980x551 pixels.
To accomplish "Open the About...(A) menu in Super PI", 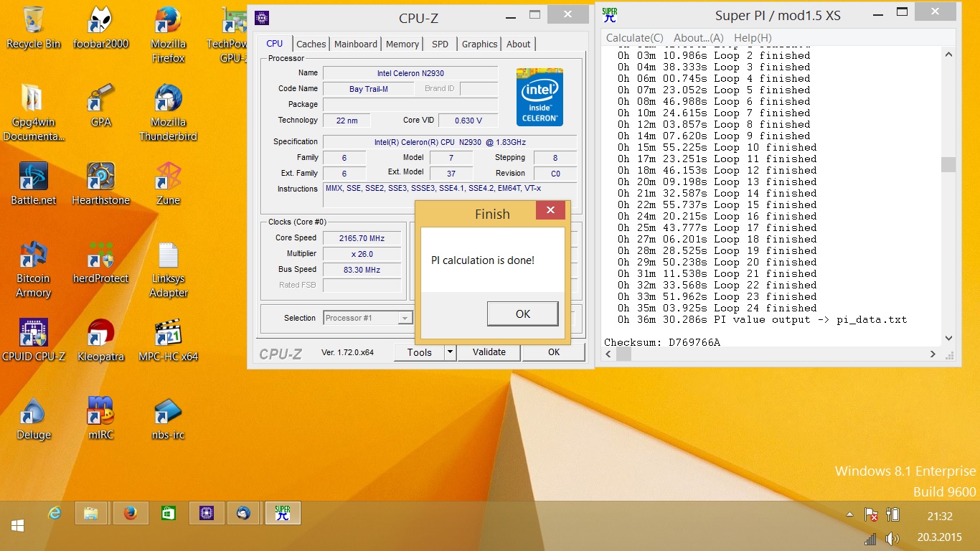I will point(698,37).
